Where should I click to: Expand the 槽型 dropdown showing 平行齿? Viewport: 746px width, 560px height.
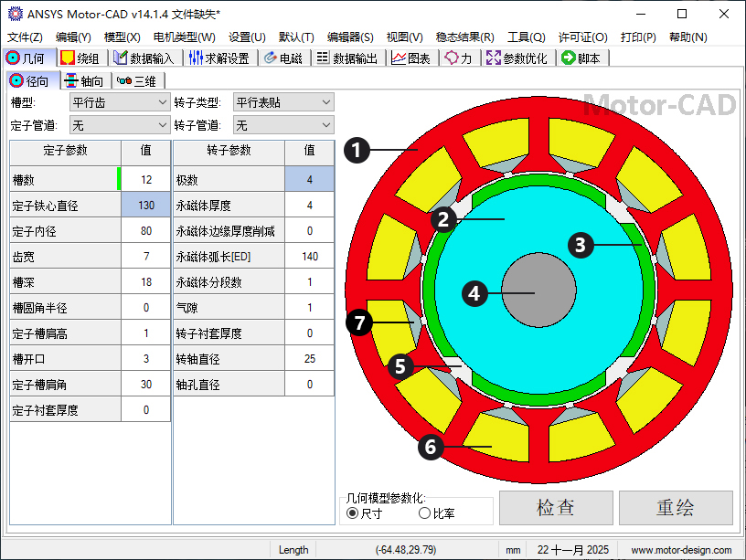pyautogui.click(x=120, y=102)
